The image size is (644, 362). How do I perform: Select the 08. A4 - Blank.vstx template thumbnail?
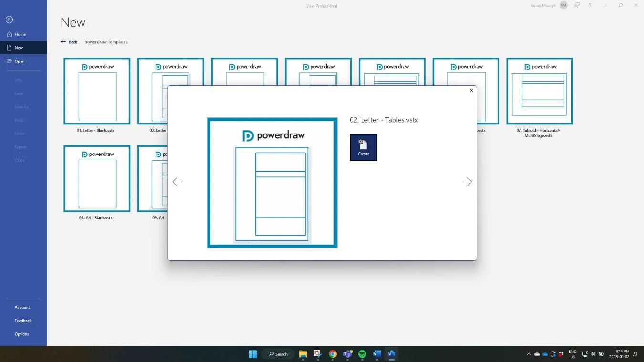pyautogui.click(x=97, y=178)
